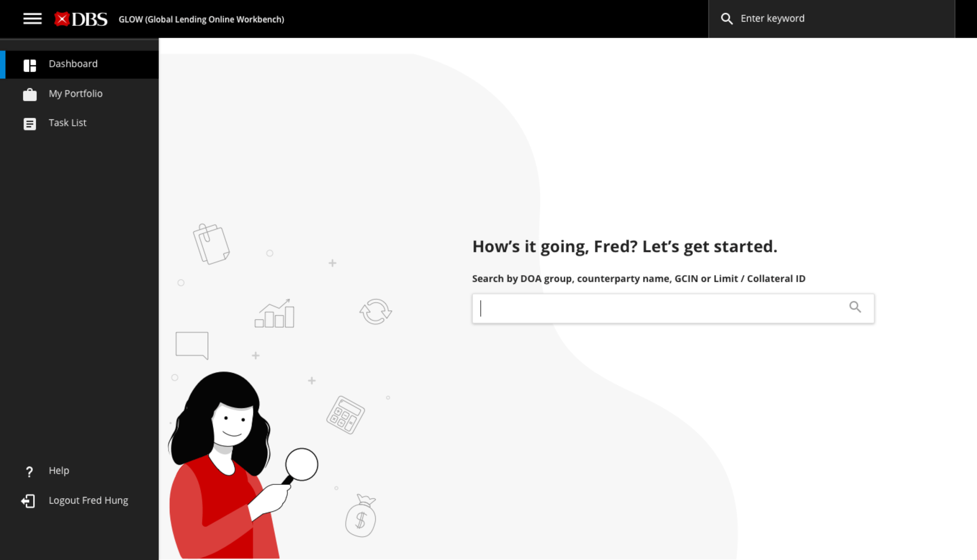The height and width of the screenshot is (560, 977).
Task: Open the Dashboard menu item
Action: tap(73, 64)
